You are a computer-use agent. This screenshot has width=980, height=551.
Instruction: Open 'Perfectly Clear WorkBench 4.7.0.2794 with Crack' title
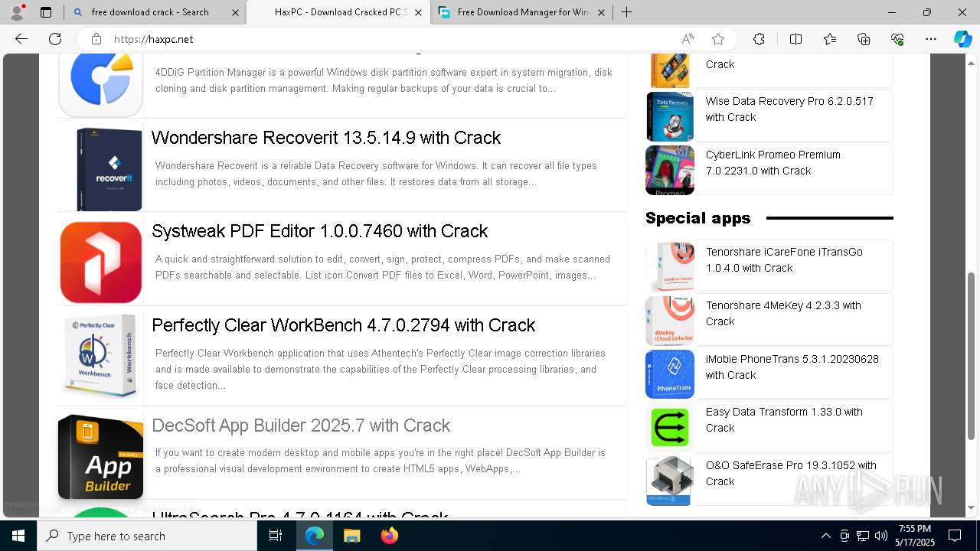(x=344, y=325)
